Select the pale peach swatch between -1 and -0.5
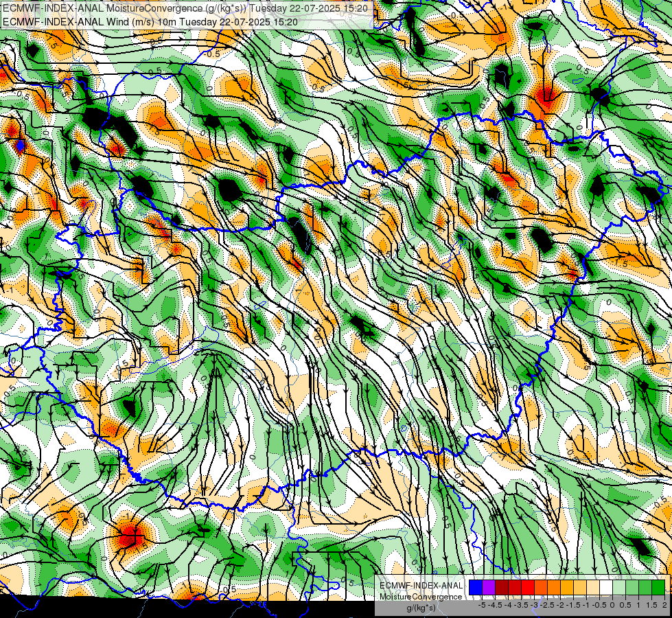Viewport: 672px width, 618px height. coord(593,587)
